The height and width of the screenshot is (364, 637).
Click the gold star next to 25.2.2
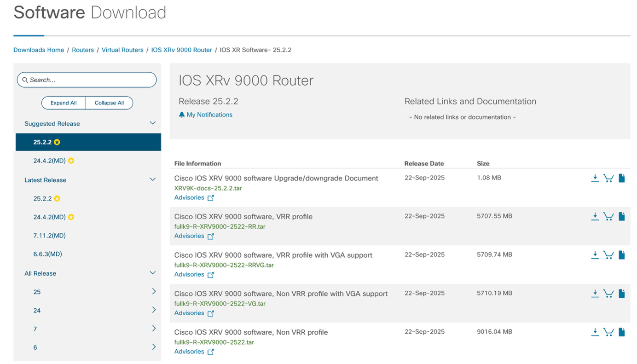click(x=56, y=142)
